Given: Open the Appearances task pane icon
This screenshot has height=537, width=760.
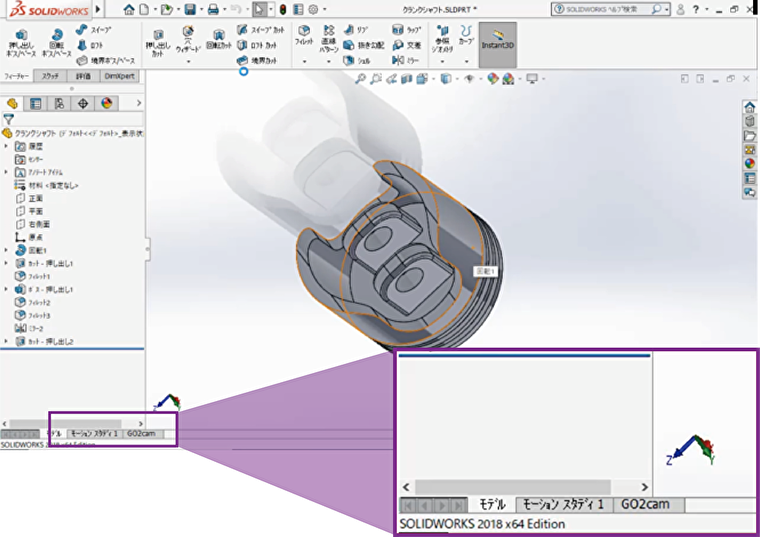Looking at the screenshot, I should tap(750, 164).
